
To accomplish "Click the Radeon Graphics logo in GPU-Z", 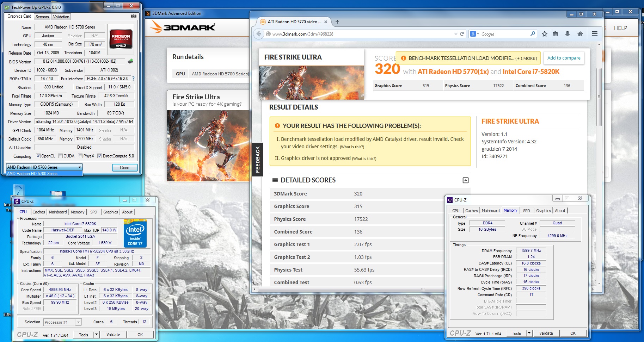I will click(121, 39).
